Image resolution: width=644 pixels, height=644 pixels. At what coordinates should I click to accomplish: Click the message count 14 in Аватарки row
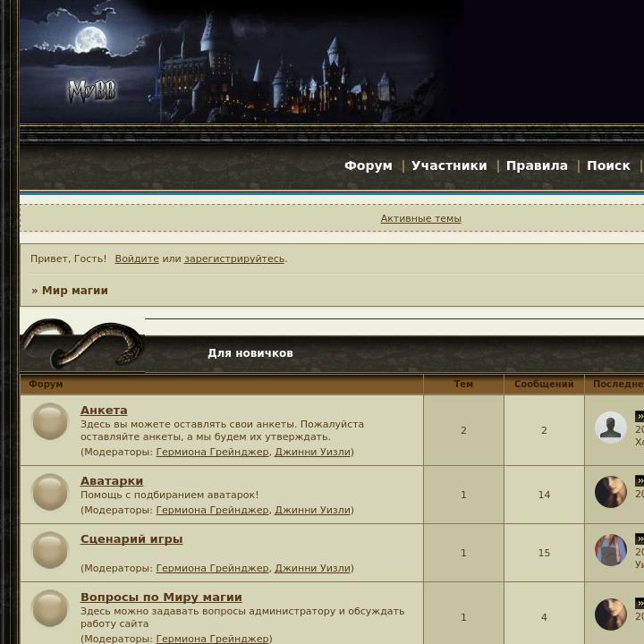[544, 495]
